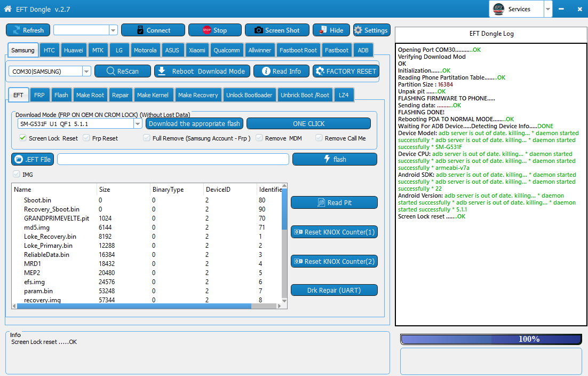Click the 100% progress bar
The image size is (588, 376).
point(491,339)
